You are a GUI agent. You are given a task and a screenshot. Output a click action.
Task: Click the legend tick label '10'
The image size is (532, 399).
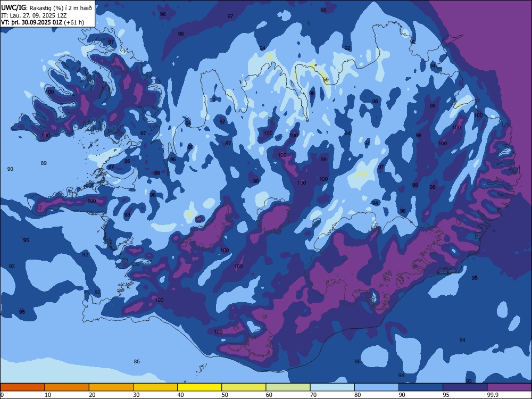(x=48, y=395)
